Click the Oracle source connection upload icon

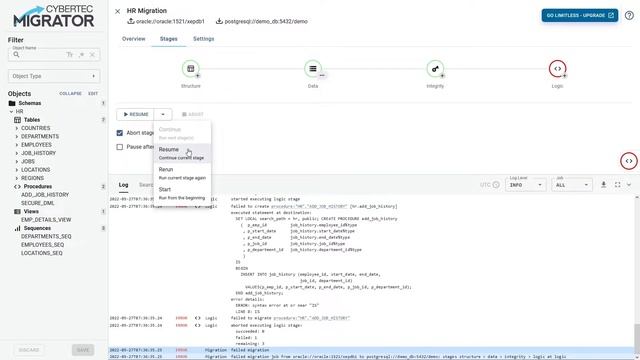[131, 21]
